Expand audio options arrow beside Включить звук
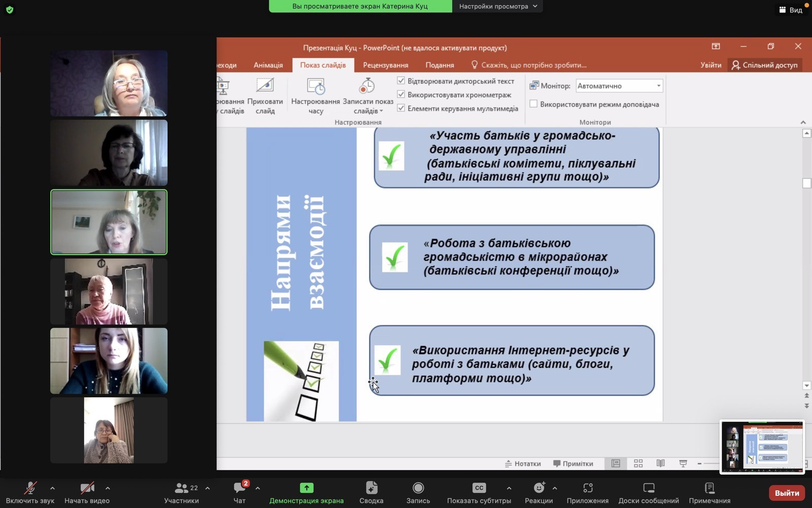 [x=52, y=488]
